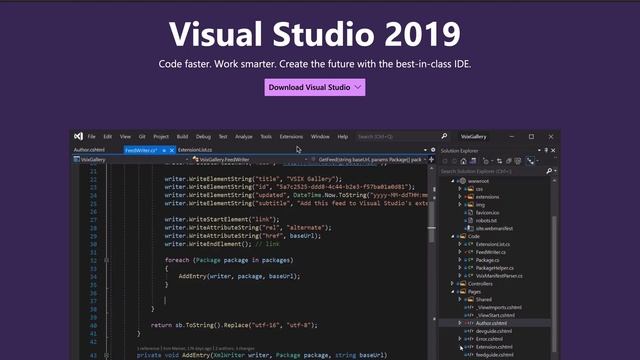The width and height of the screenshot is (640, 360).
Task: Expand the extensions folder
Action: pos(460,197)
